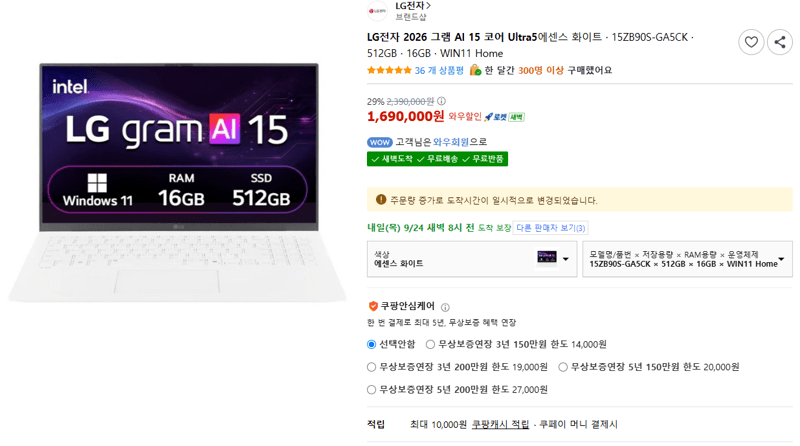
Task: Select 무상보증연장 5년 200만원 한도 27,000원
Action: pyautogui.click(x=371, y=390)
